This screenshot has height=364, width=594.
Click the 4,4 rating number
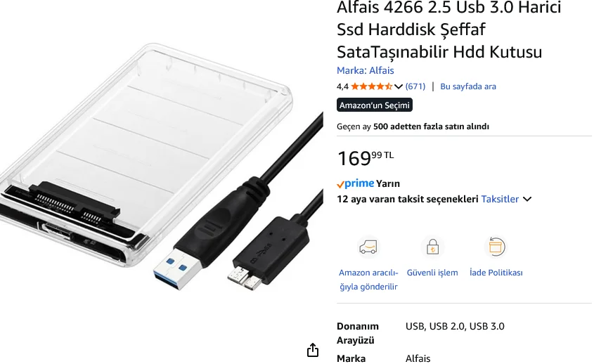342,86
